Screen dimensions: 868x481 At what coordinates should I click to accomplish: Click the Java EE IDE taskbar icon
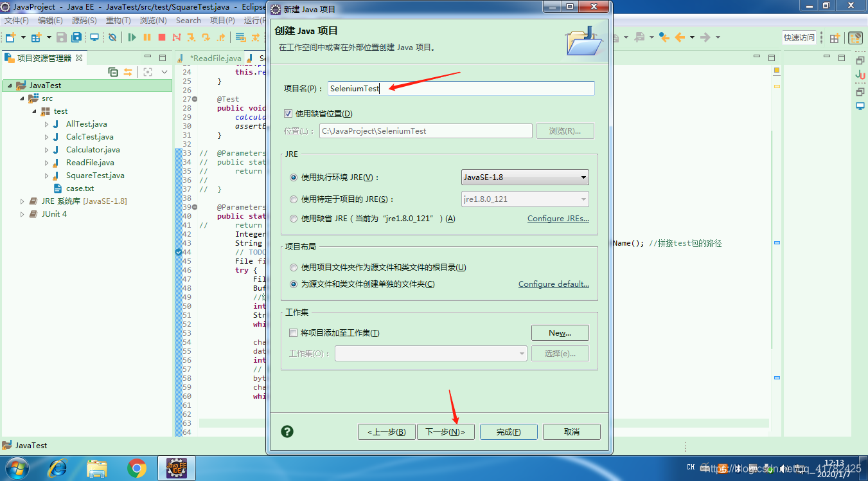pyautogui.click(x=175, y=468)
